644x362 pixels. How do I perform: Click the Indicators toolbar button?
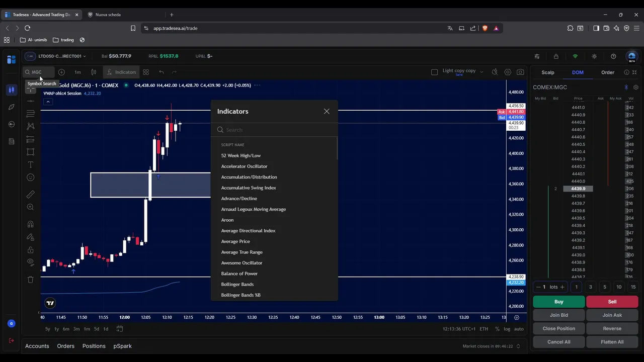[x=121, y=72]
